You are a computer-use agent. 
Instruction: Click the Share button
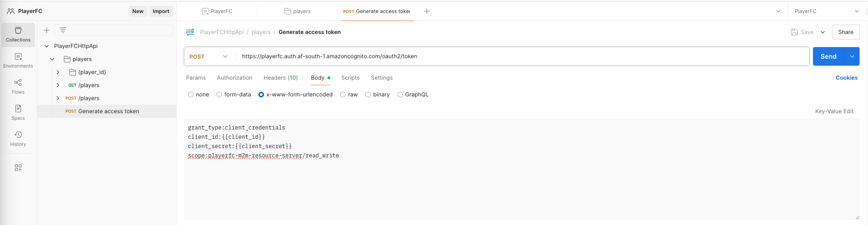[846, 32]
